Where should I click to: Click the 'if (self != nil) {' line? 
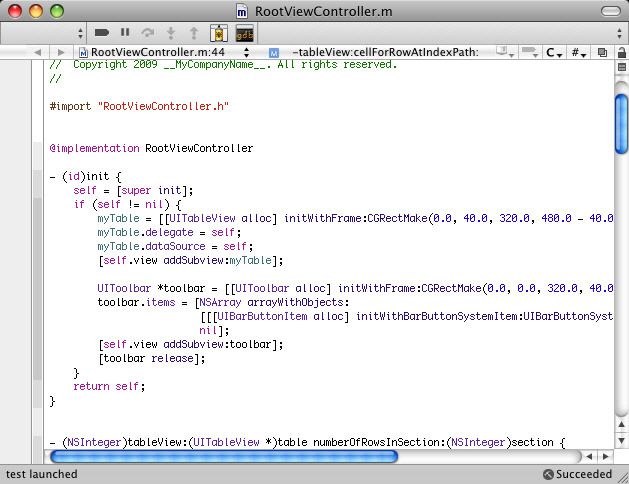128,205
